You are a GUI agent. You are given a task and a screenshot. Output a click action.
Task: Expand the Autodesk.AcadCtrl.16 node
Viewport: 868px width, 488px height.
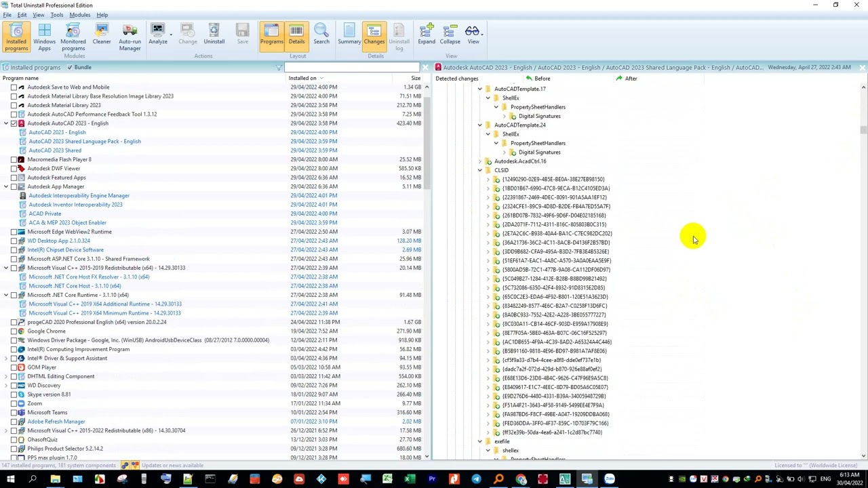point(479,161)
